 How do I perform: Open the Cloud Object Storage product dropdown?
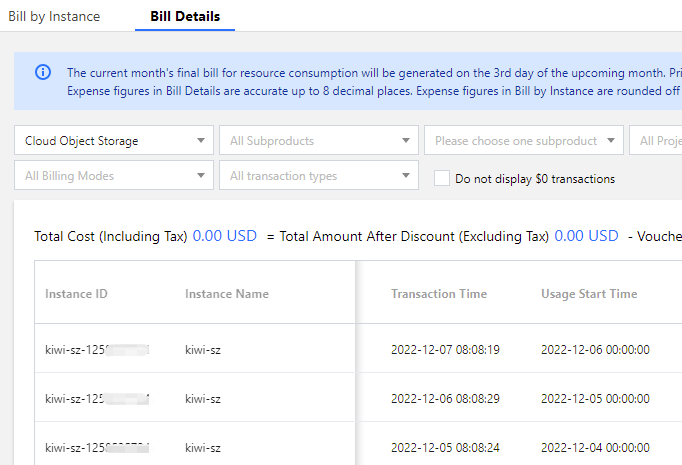coord(114,141)
